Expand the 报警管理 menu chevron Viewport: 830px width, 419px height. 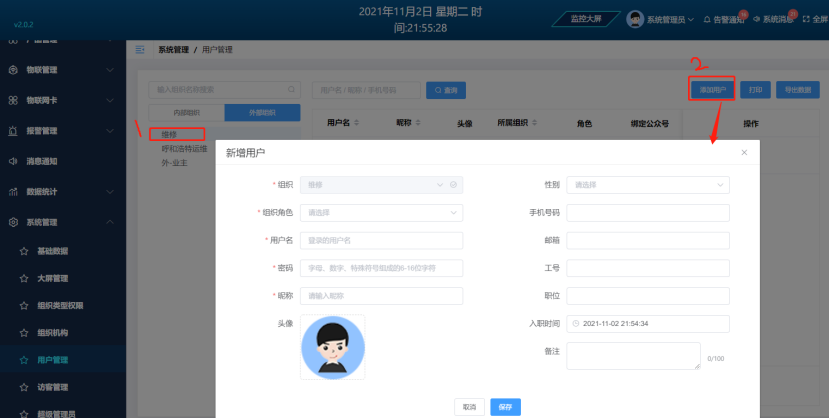pyautogui.click(x=110, y=131)
